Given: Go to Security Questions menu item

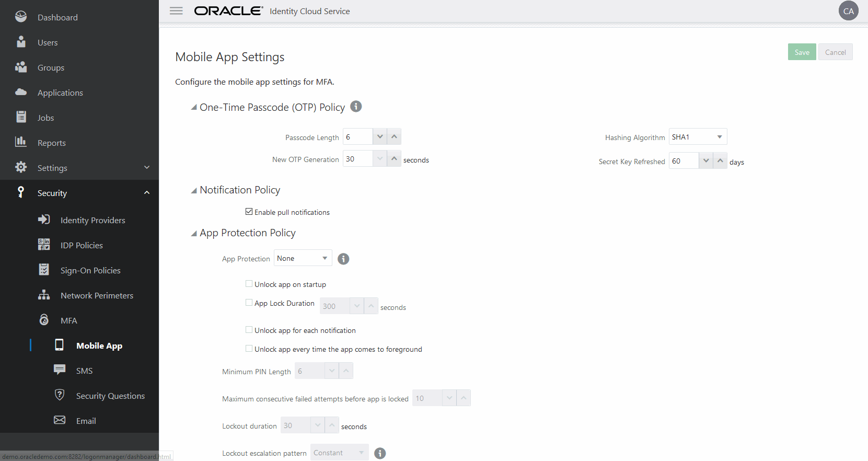Looking at the screenshot, I should pos(110,396).
